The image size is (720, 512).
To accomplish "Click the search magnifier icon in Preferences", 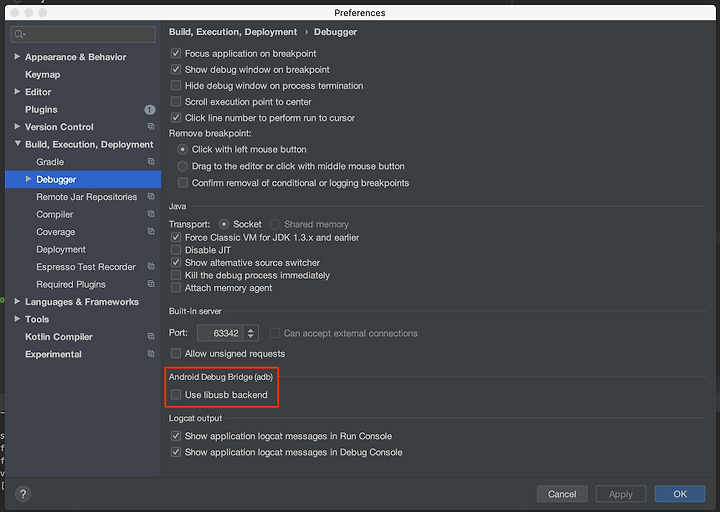I will pos(19,34).
